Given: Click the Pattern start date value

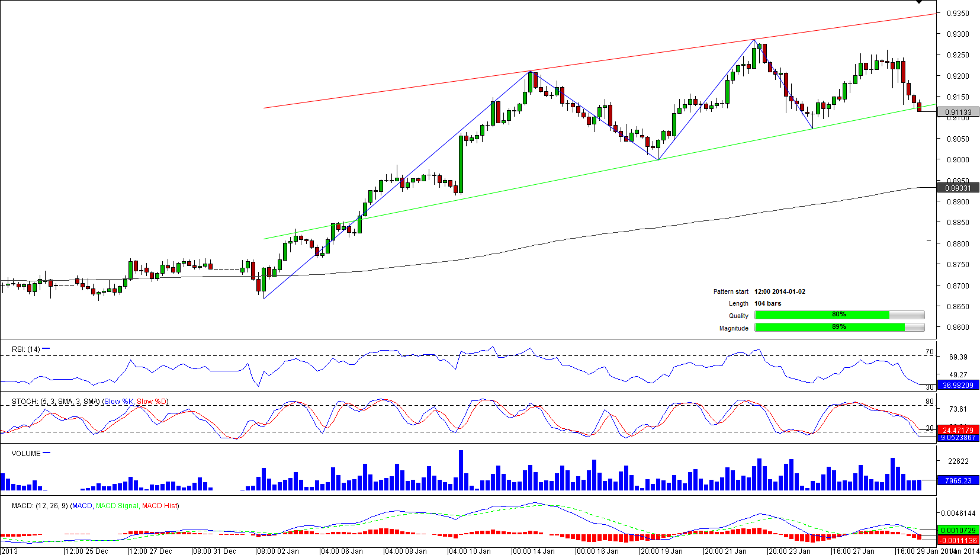Looking at the screenshot, I should [x=779, y=291].
